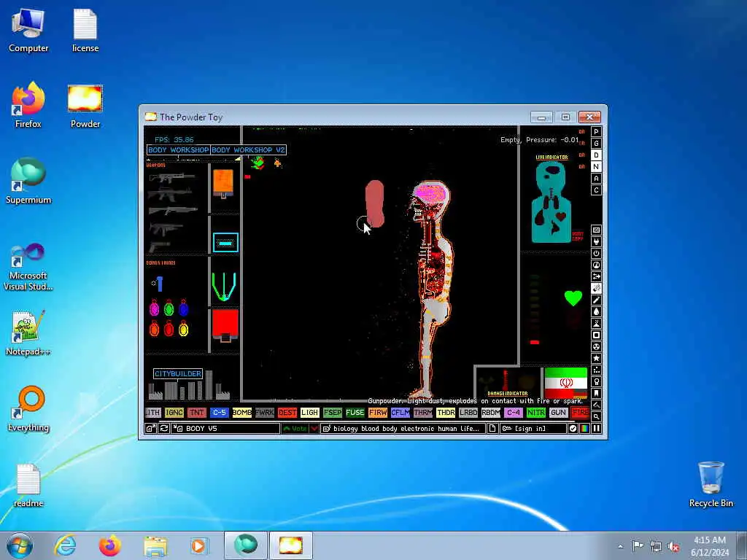The height and width of the screenshot is (560, 747).
Task: Open the Sensors category gauge icon
Action: (x=596, y=265)
